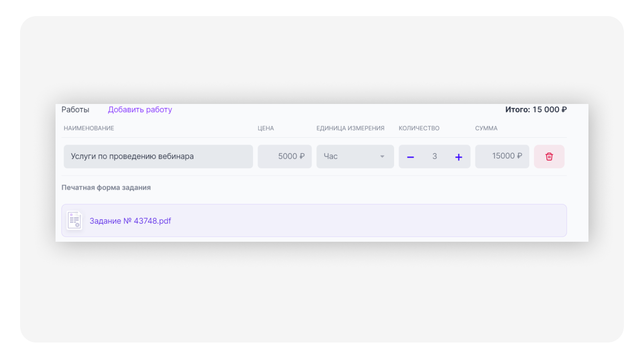
Task: Select the sum field showing 15000 ₽
Action: pyautogui.click(x=502, y=156)
